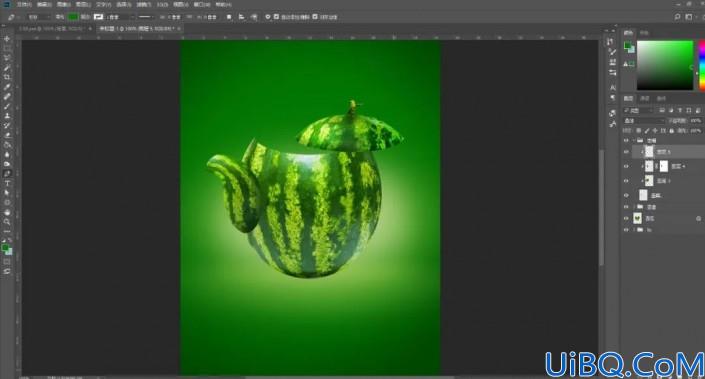Open layer fill value dropdown
The width and height of the screenshot is (705, 379).
pyautogui.click(x=696, y=131)
